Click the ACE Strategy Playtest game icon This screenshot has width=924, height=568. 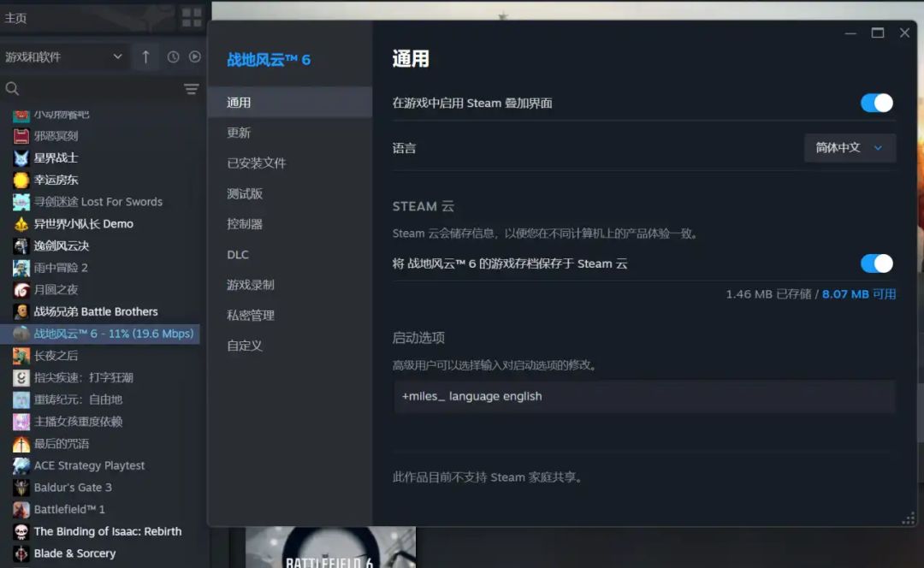click(x=21, y=465)
